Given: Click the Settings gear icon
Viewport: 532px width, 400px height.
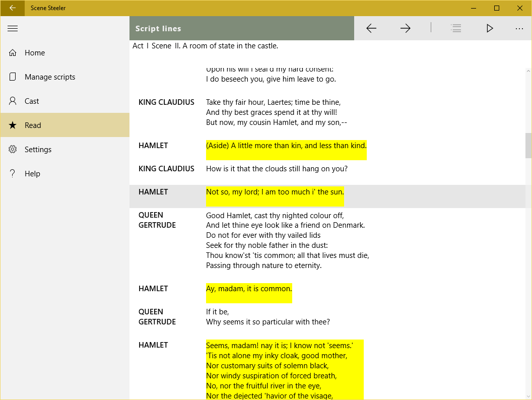Looking at the screenshot, I should 13,149.
